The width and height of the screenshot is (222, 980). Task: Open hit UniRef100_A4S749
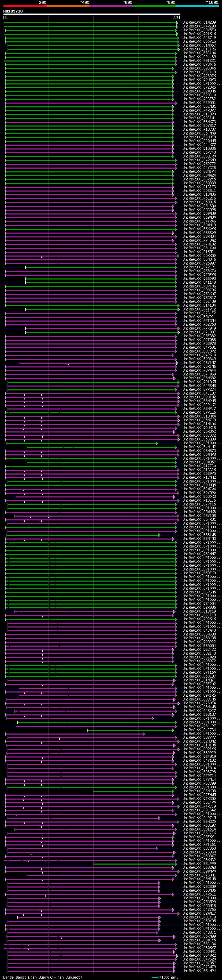point(199,38)
